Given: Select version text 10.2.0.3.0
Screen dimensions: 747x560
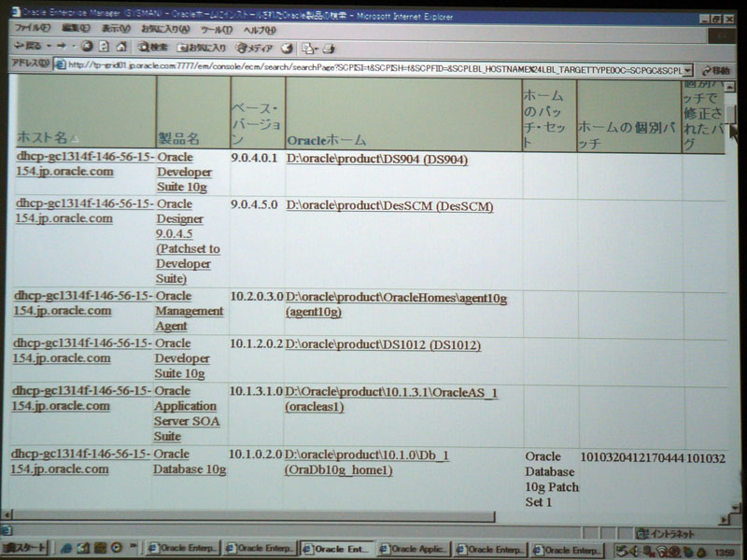Looking at the screenshot, I should pyautogui.click(x=257, y=296).
